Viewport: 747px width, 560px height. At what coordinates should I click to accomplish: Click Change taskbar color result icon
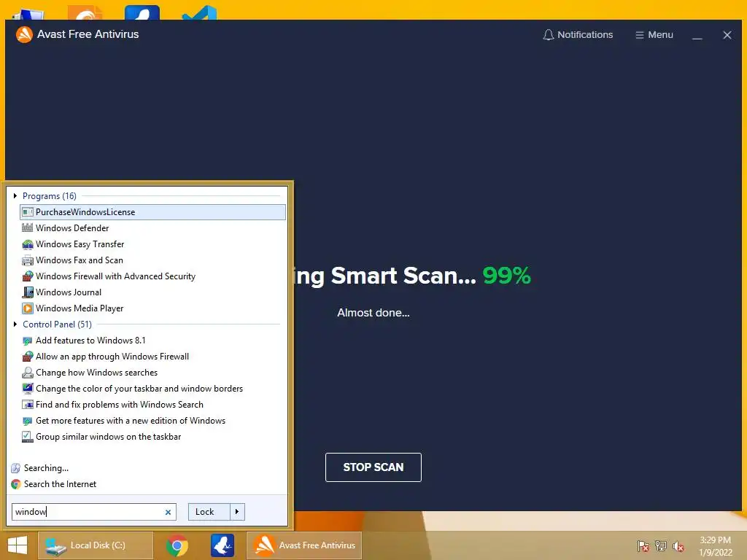click(28, 389)
